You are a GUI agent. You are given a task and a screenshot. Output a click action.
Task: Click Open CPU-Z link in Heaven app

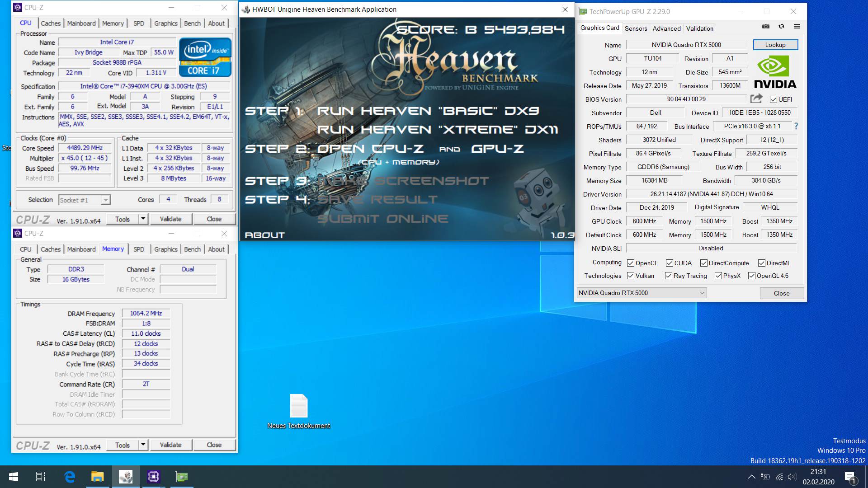370,149
